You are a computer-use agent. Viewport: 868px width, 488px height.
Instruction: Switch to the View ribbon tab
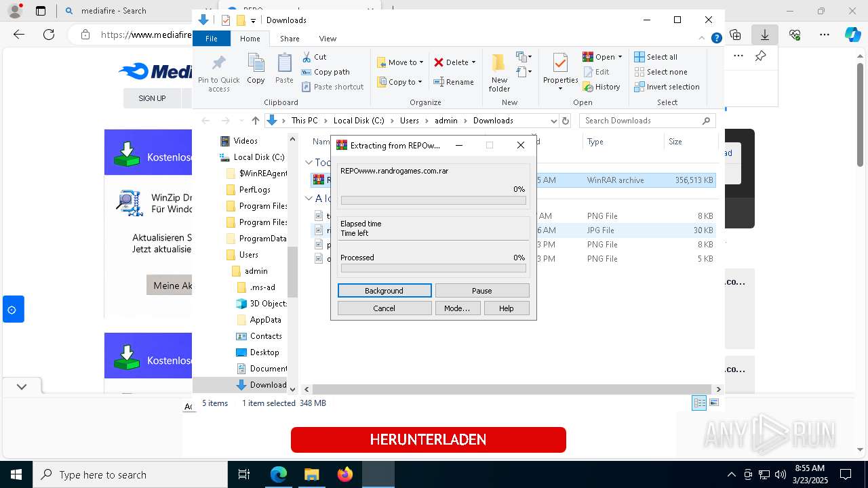click(x=328, y=39)
